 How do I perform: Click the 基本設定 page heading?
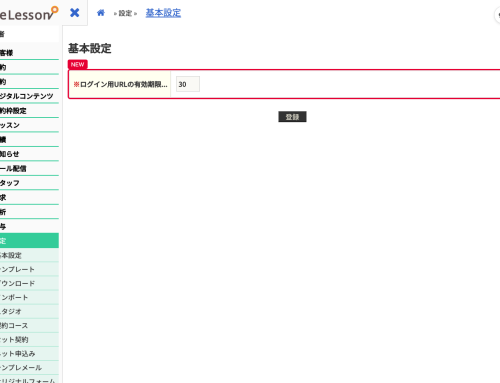tap(90, 48)
